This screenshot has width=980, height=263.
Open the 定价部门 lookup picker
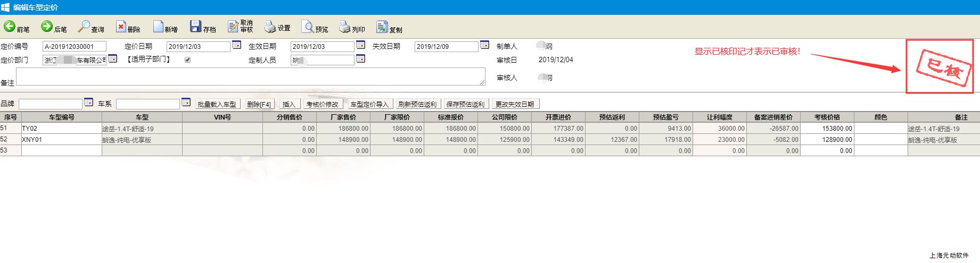coord(113,59)
